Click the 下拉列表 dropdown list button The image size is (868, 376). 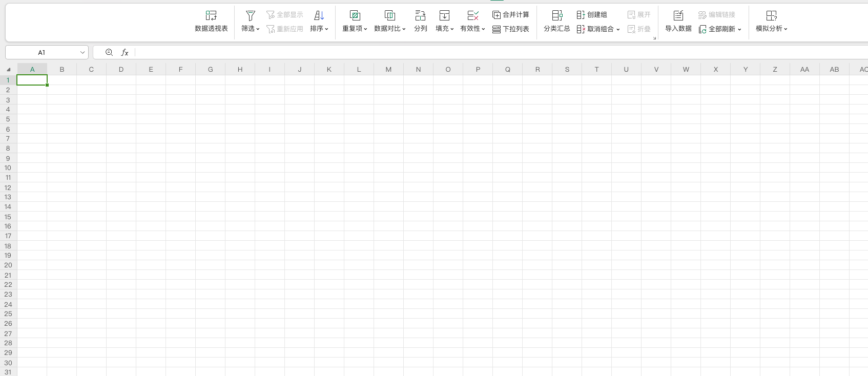coord(511,29)
